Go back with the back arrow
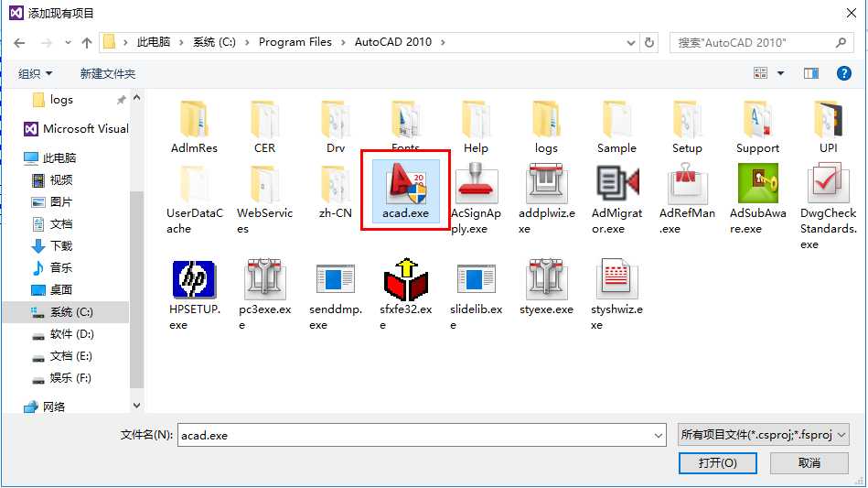The height and width of the screenshot is (488, 868). 19,43
